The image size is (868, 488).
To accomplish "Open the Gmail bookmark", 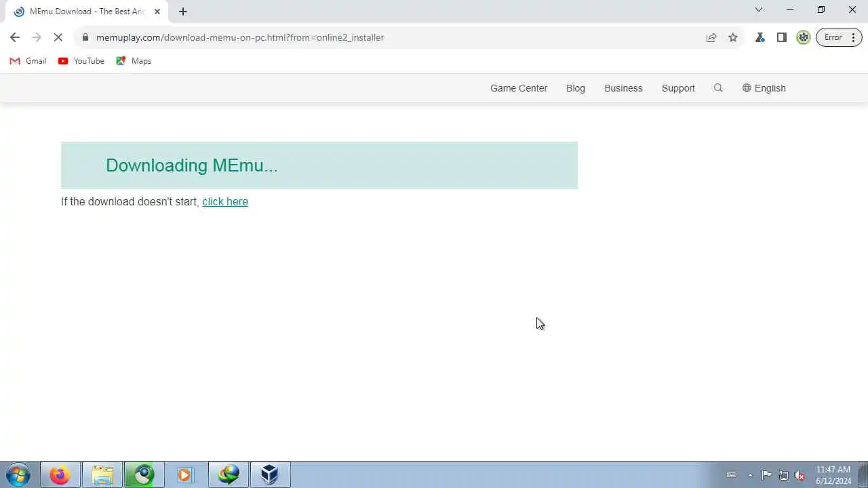I will tap(28, 61).
